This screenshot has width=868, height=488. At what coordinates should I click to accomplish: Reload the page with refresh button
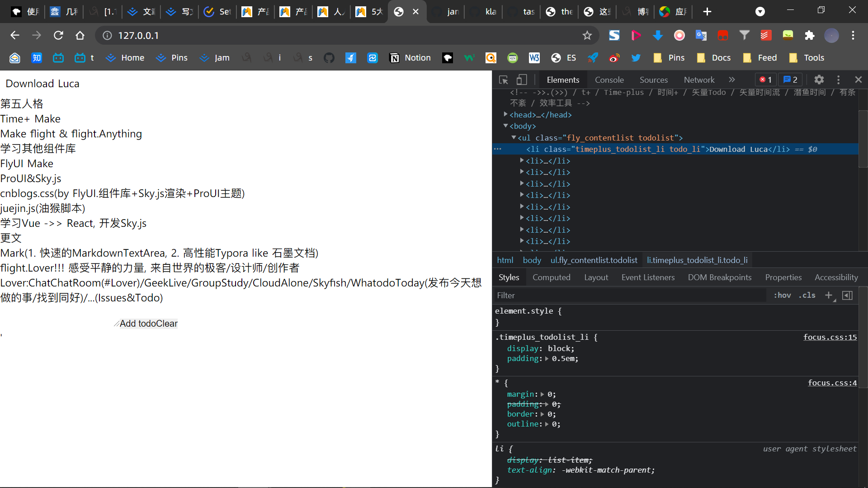[58, 36]
